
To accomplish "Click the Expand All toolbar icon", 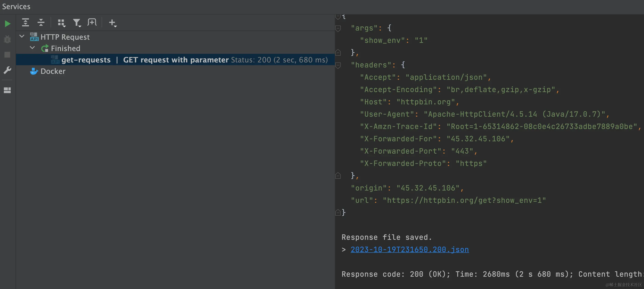I will 26,23.
